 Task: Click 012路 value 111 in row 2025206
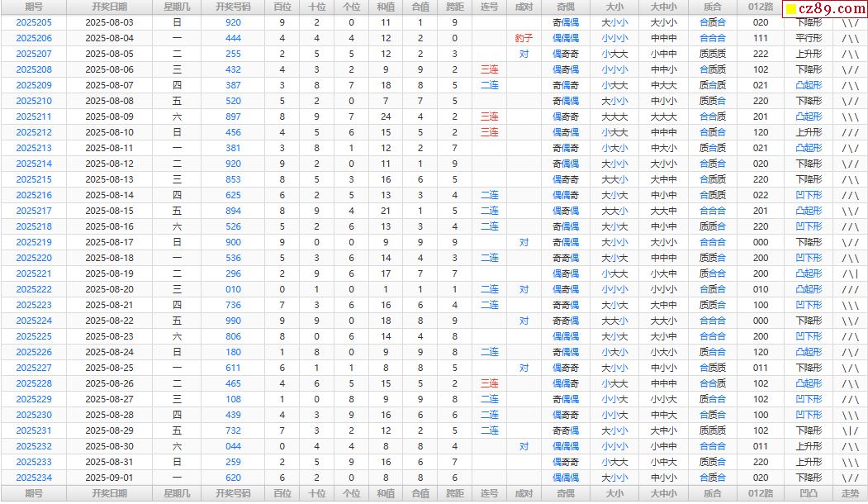(761, 38)
